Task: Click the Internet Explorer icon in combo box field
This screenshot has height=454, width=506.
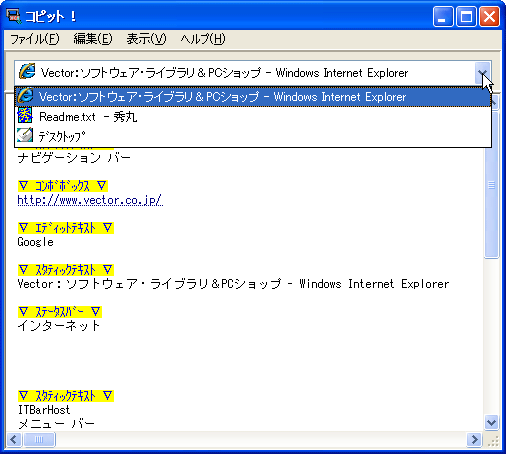Action: (27, 71)
